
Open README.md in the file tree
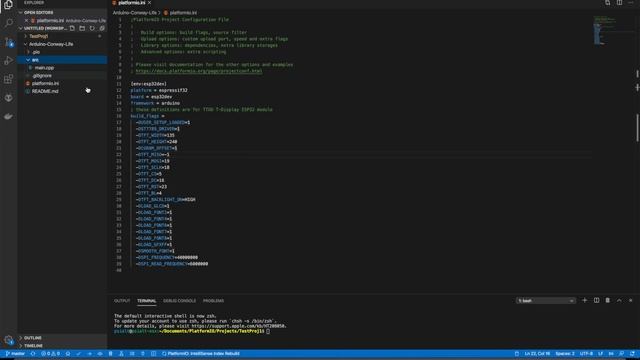click(45, 91)
